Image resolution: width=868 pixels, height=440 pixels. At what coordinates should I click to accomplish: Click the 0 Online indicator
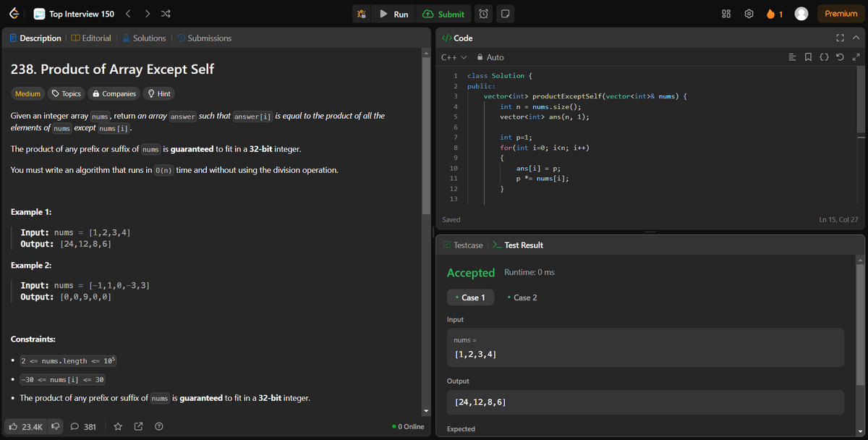pos(407,427)
